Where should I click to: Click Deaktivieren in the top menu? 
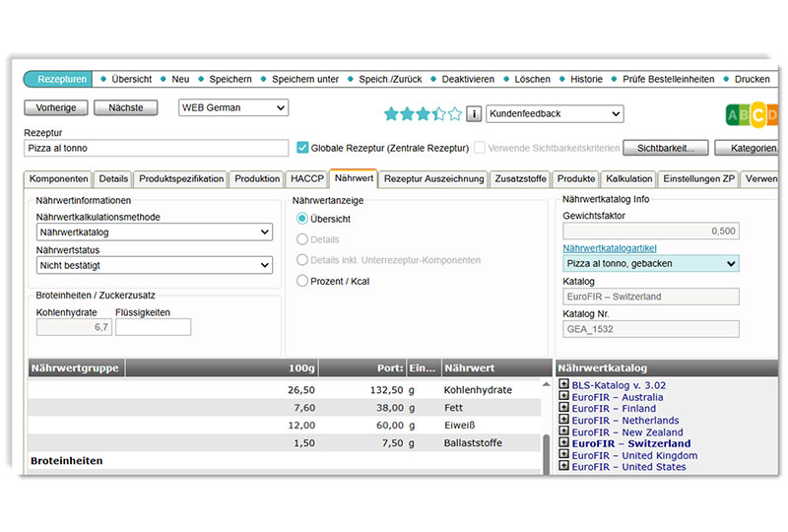[468, 79]
